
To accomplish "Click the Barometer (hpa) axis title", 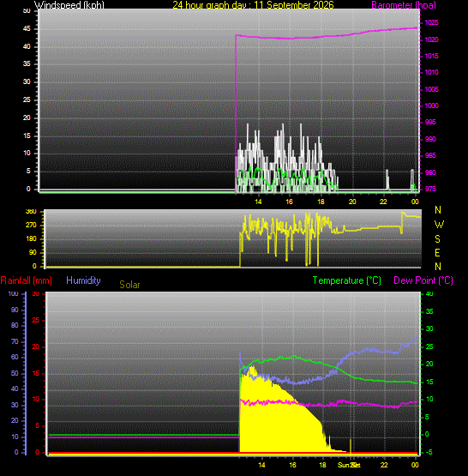I will pos(404,5).
